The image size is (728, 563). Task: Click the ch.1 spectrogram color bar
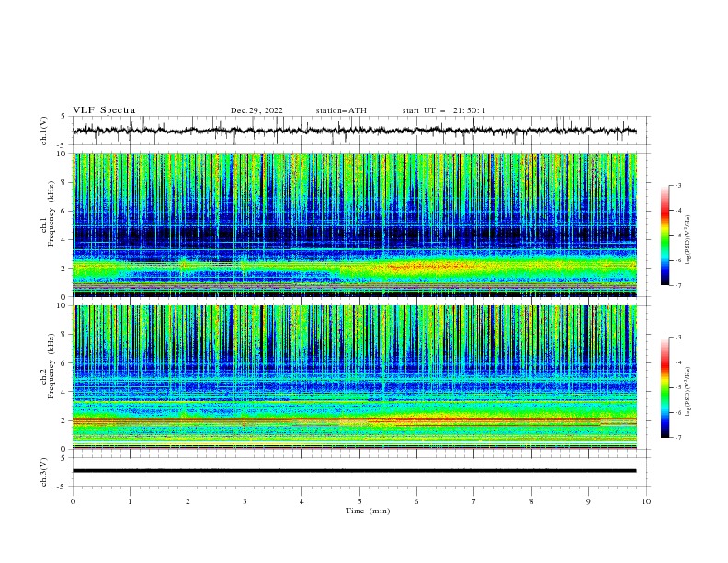point(665,235)
